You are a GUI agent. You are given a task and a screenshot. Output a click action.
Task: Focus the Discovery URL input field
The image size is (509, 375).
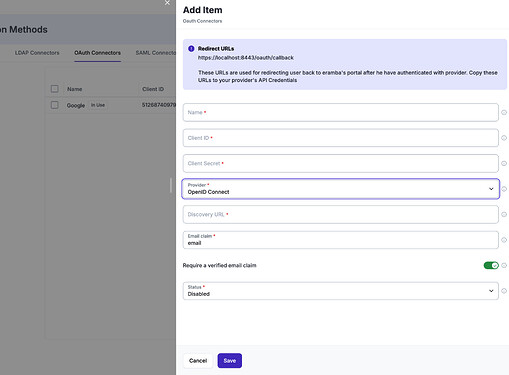click(340, 214)
